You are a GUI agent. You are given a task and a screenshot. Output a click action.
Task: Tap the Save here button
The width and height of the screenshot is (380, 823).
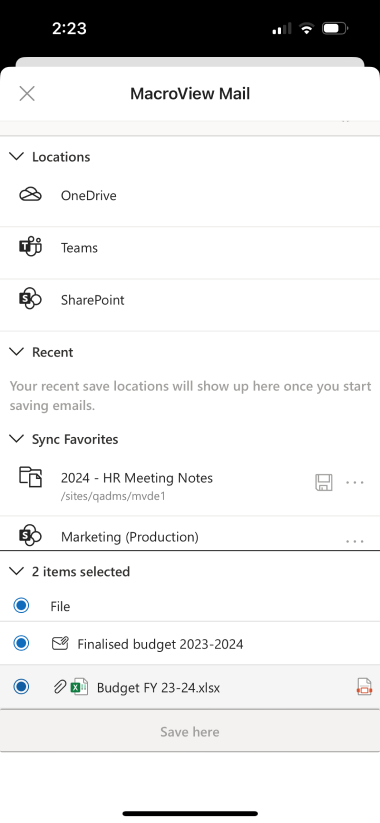tap(190, 731)
